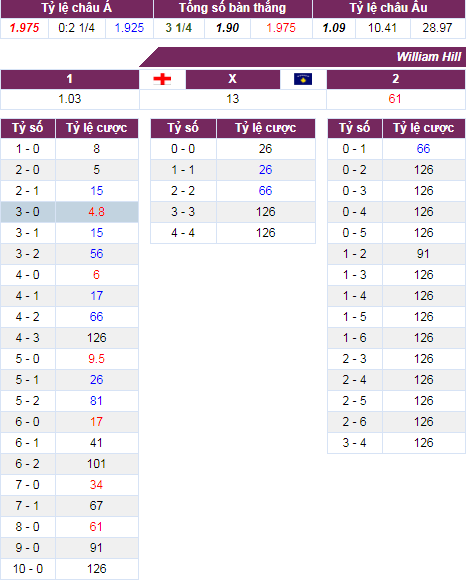Select the highlighted 3 - 0 score row

(x=69, y=212)
